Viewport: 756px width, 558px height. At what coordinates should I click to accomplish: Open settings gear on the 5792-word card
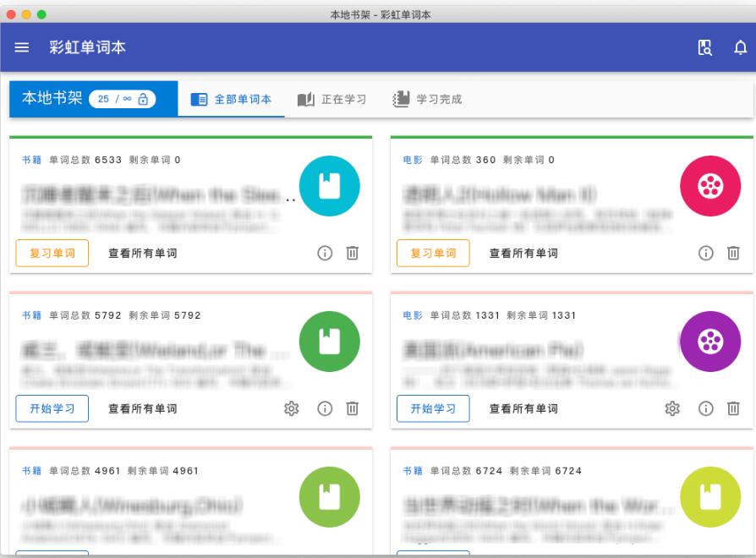coord(291,408)
